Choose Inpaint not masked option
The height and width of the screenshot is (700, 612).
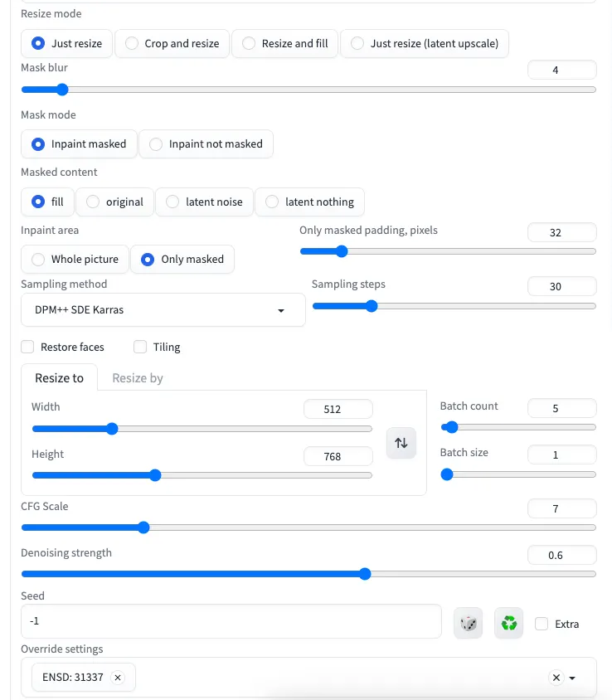pos(205,143)
